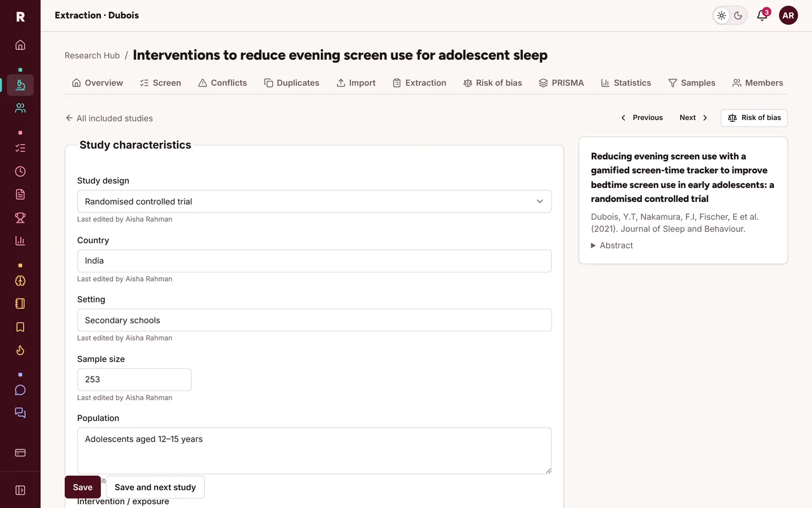Viewport: 812px width, 508px height.
Task: Click the R logo at top left
Action: click(x=20, y=17)
